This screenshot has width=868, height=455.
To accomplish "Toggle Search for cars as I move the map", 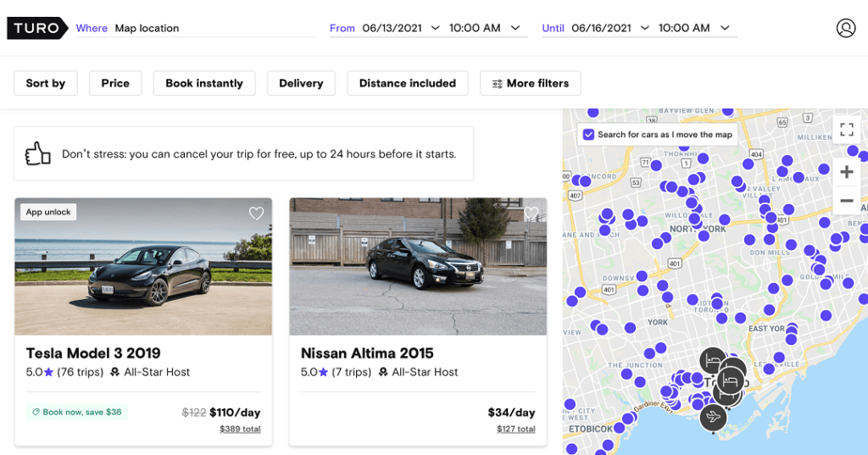I will tap(588, 135).
